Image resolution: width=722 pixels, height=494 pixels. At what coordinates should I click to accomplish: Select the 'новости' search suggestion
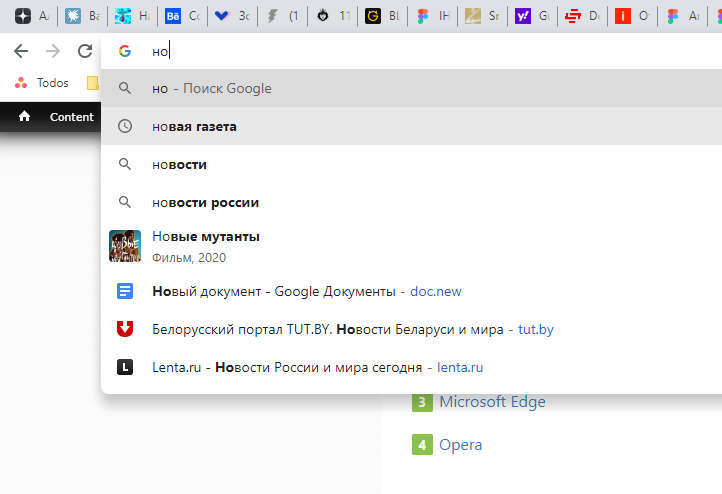coord(411,164)
